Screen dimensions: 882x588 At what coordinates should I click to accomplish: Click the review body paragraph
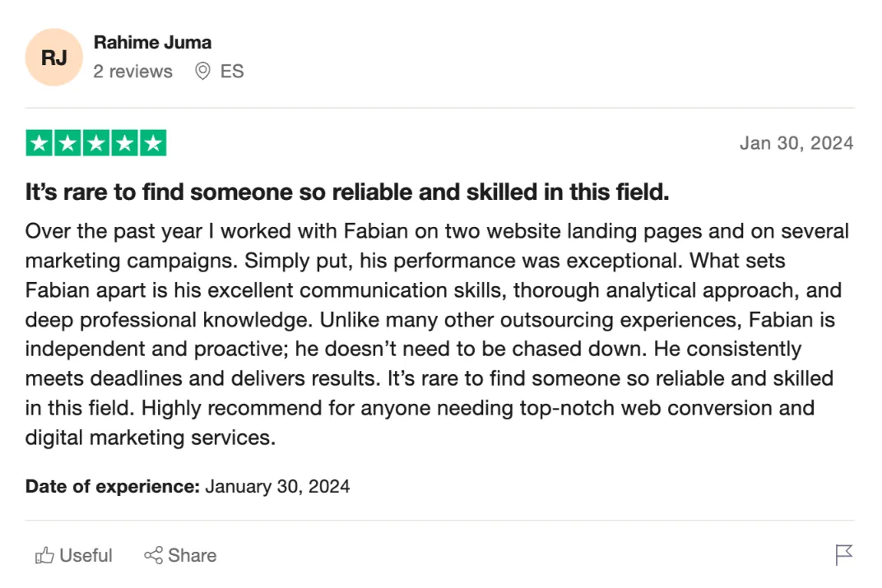[436, 334]
